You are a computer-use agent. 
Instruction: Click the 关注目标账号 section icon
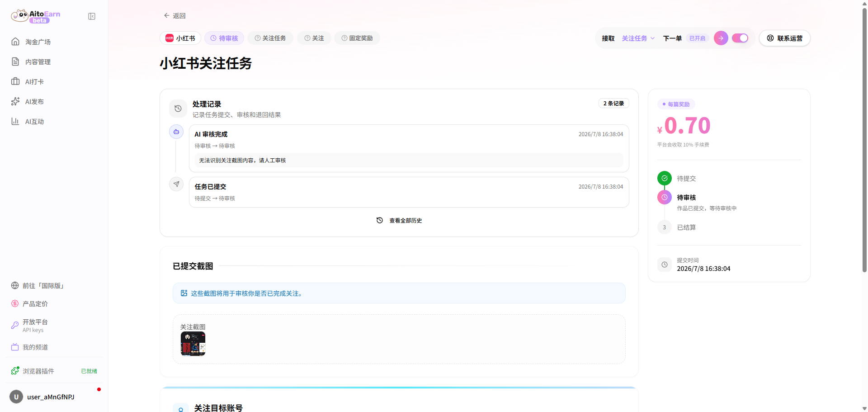pos(181,408)
